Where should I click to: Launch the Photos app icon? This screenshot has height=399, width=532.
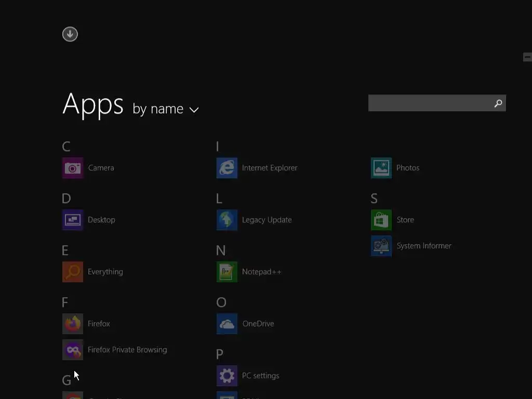pos(381,168)
